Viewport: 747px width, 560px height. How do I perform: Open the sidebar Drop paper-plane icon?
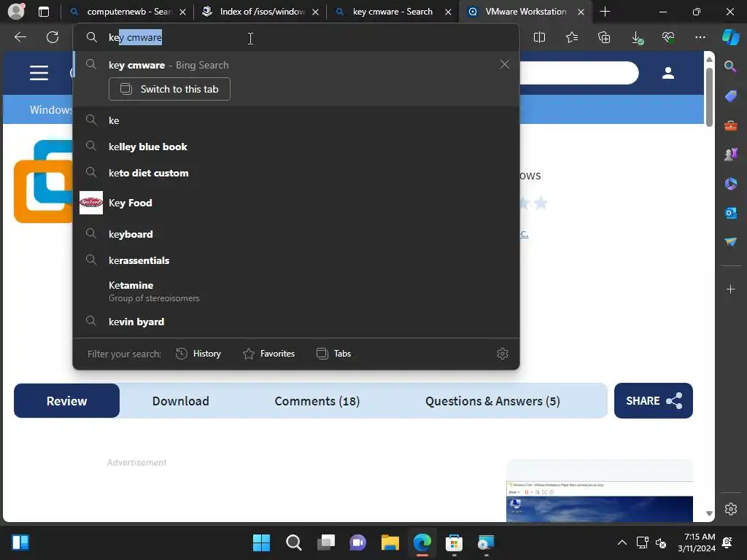pos(730,242)
